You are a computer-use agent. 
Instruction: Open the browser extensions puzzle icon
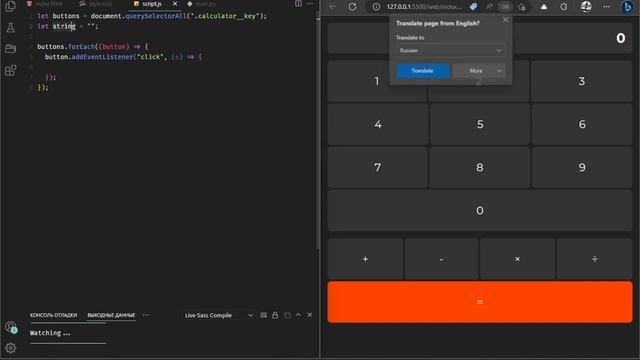tap(564, 7)
